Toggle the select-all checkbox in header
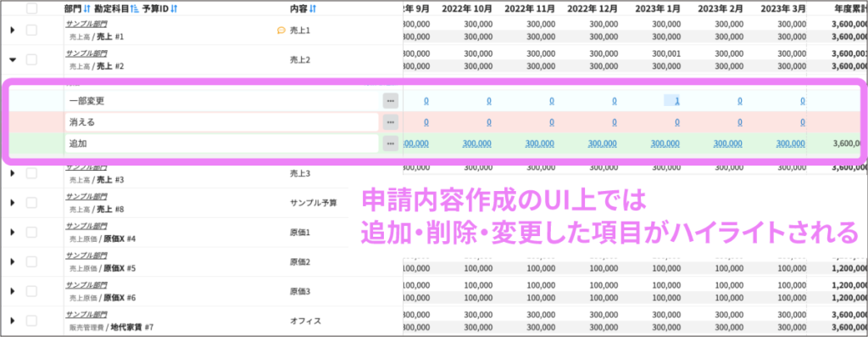This screenshot has width=868, height=337. pyautogui.click(x=32, y=8)
